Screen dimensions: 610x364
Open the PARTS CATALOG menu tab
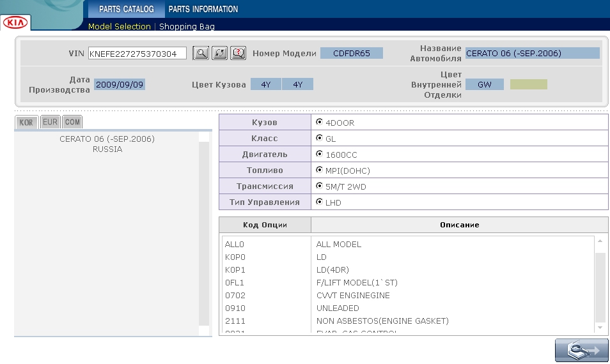[126, 10]
